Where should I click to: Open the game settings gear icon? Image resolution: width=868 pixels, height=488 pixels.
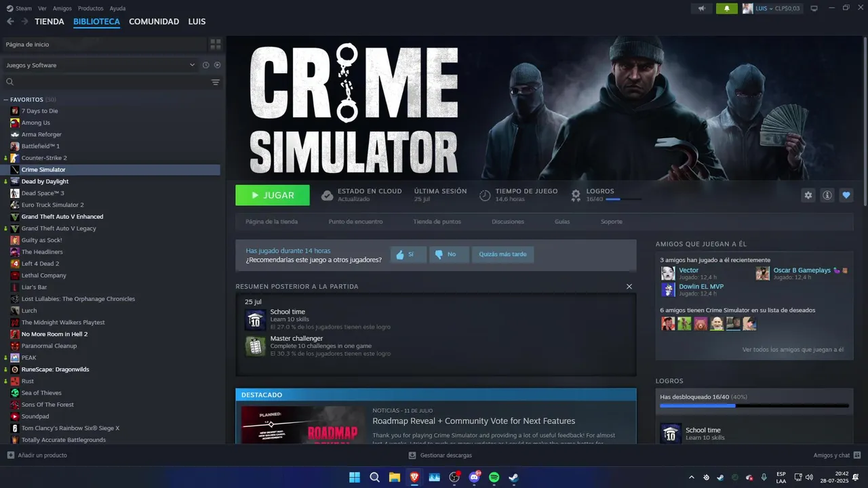808,195
